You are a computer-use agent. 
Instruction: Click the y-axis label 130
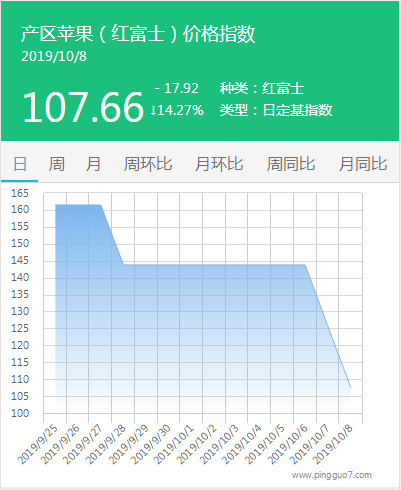[20, 311]
